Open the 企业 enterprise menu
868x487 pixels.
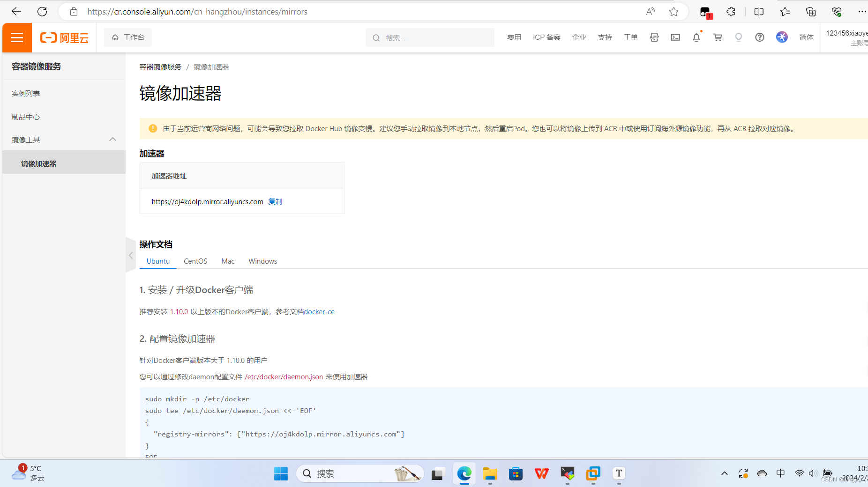tap(579, 37)
